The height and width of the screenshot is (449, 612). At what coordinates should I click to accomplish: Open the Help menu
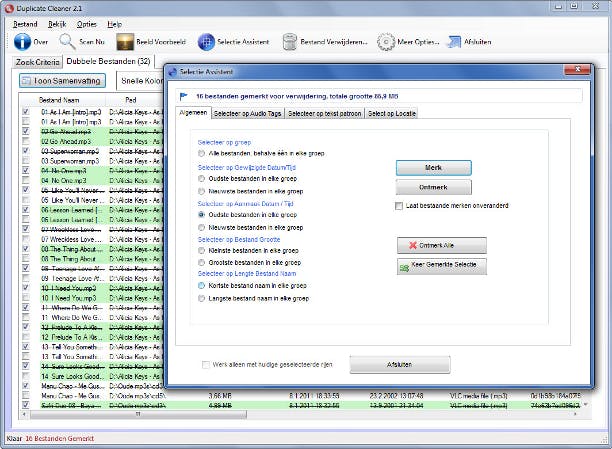point(114,24)
